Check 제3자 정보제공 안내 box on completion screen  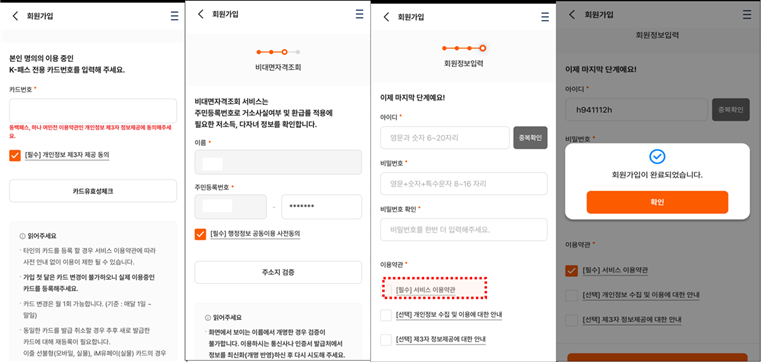(572, 320)
